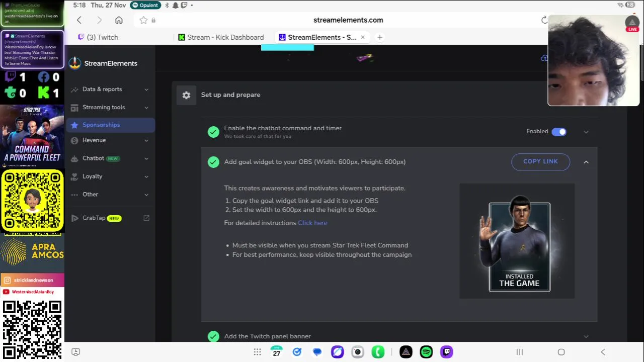644x362 pixels.
Task: Click the StreamElements rocket logo
Action: coord(75,63)
